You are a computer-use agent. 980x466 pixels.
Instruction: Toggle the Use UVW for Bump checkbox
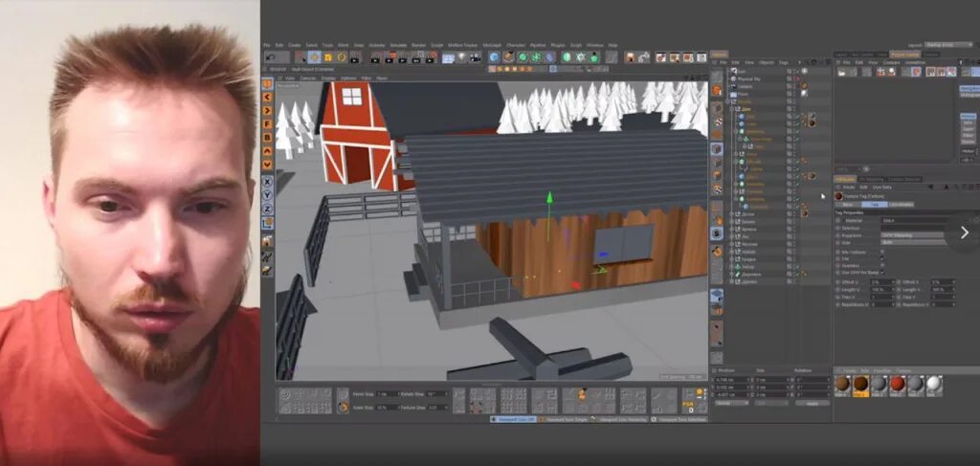(x=882, y=273)
